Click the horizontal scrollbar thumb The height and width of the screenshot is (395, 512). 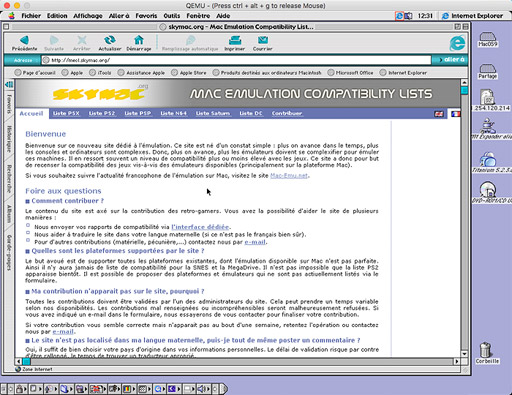coord(27,361)
